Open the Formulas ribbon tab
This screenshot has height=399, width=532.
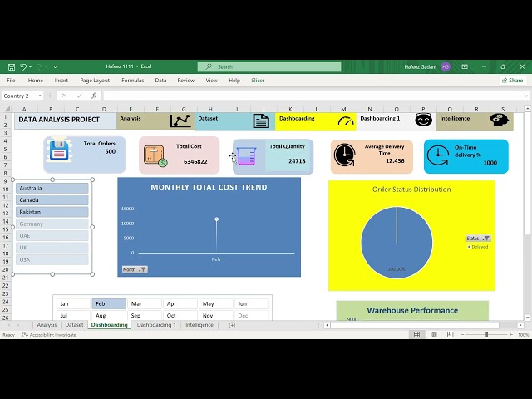133,81
